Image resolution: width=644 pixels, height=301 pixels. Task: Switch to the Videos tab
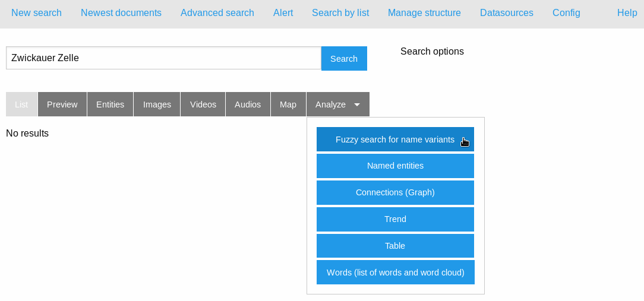pyautogui.click(x=203, y=104)
